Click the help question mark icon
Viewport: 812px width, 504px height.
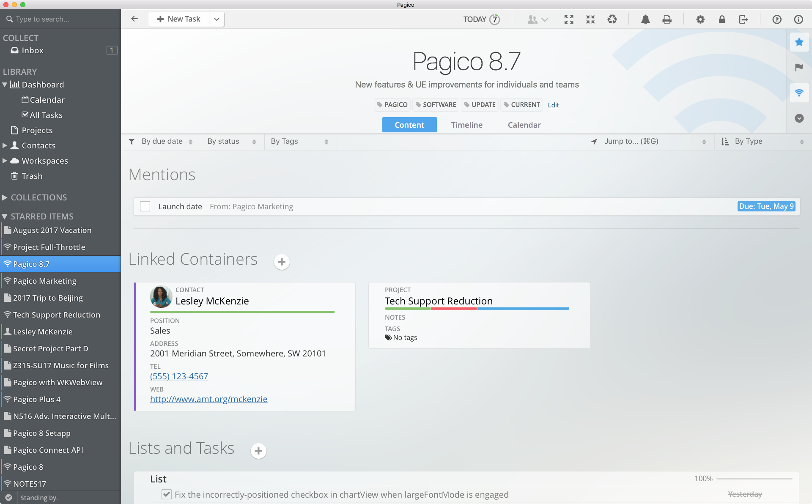click(x=777, y=19)
